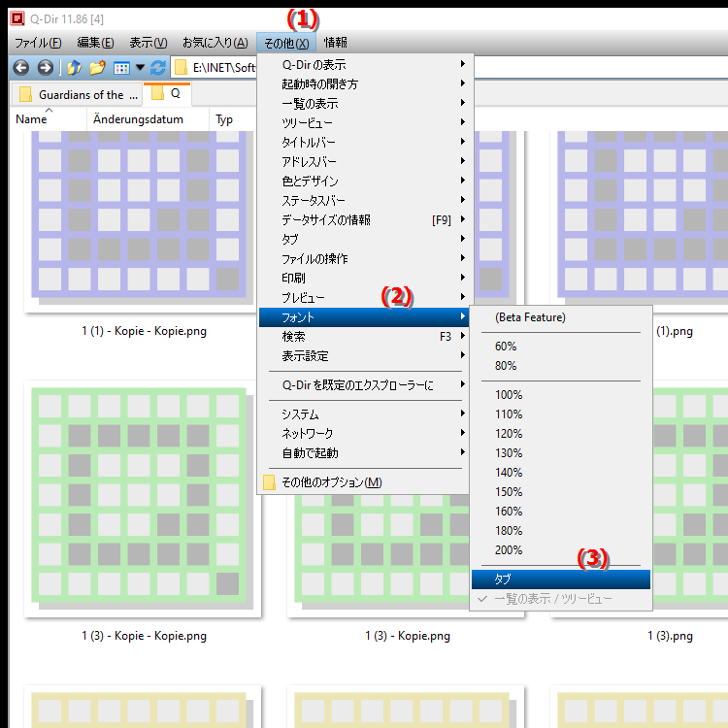The height and width of the screenshot is (728, 728).
Task: Set font size to 60%
Action: point(561,347)
